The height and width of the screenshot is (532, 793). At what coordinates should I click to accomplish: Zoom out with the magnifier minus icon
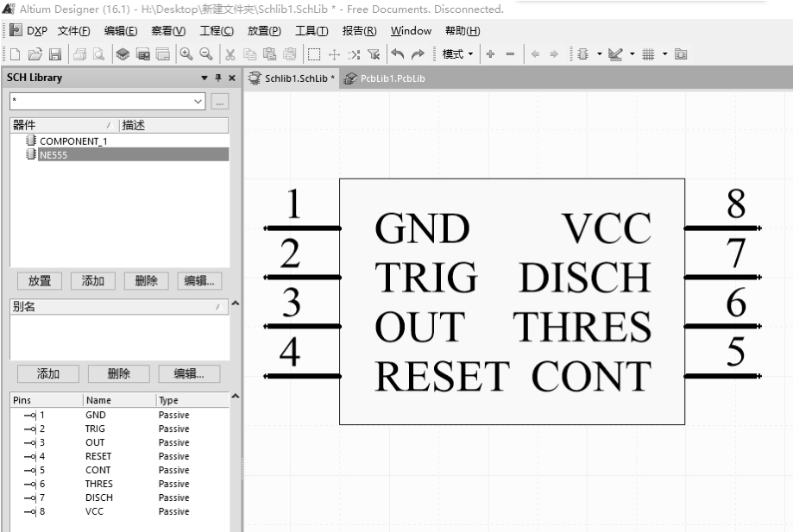[206, 54]
